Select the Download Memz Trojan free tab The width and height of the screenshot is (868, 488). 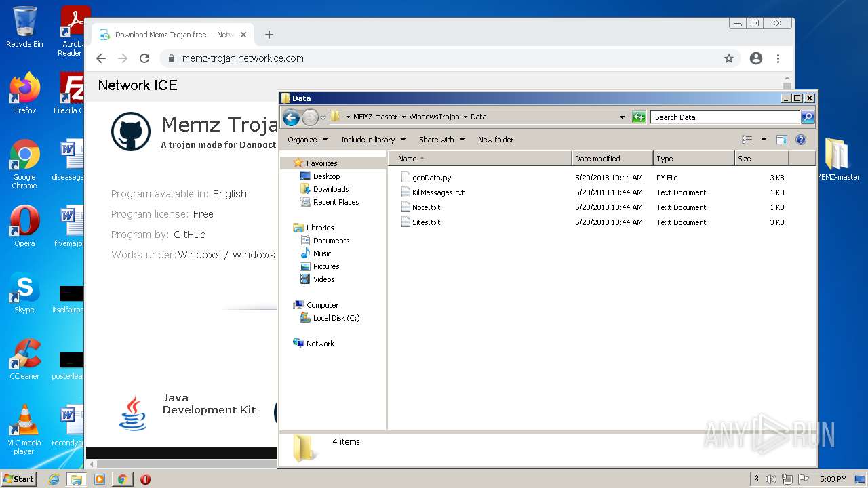[x=173, y=35]
